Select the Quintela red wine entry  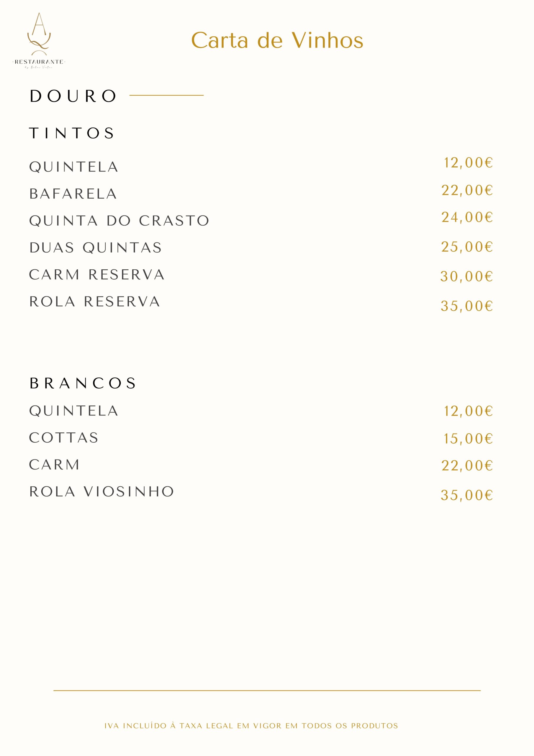click(x=74, y=167)
